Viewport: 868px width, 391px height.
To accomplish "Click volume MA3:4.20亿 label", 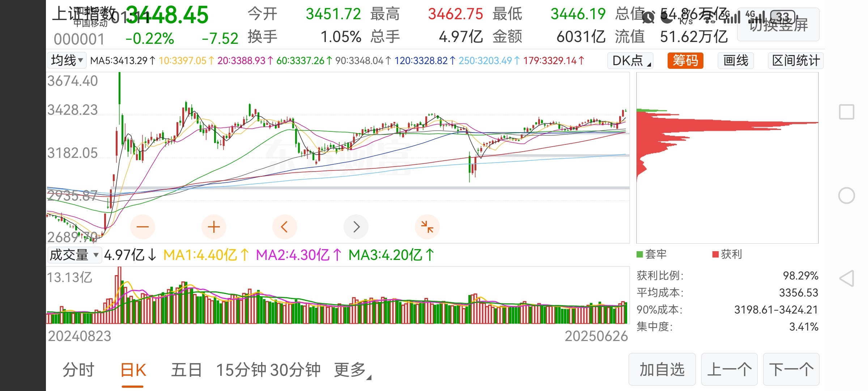I will coord(391,255).
